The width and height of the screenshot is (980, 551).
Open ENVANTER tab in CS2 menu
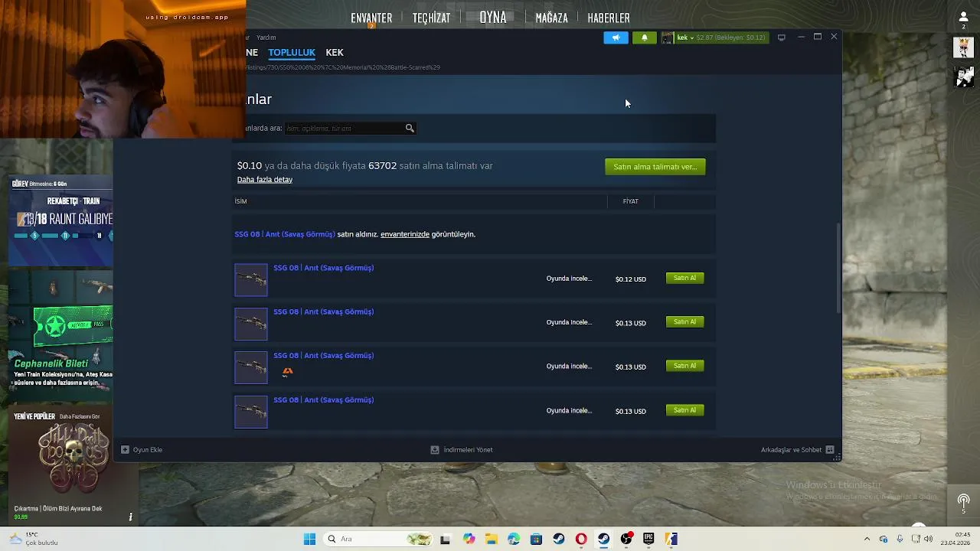371,18
